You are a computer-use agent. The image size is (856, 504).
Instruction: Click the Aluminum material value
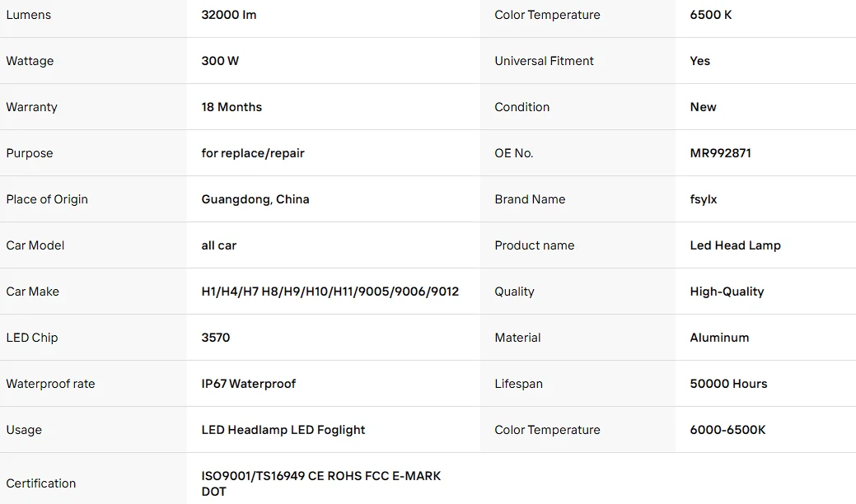click(x=719, y=338)
